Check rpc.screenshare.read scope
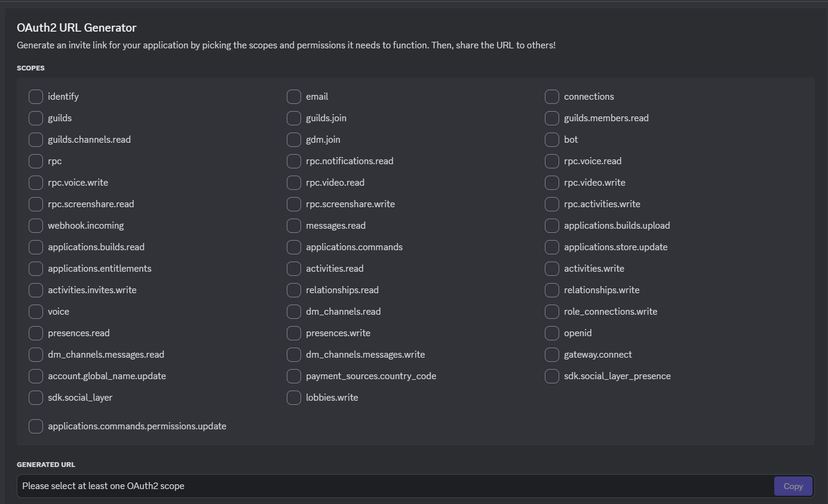Viewport: 828px width, 504px height. tap(36, 204)
